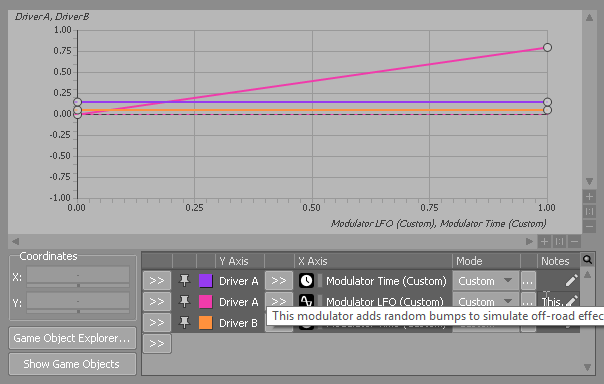
Task: Select Modulator LFO (Custom) X axis text
Action: tap(385, 301)
